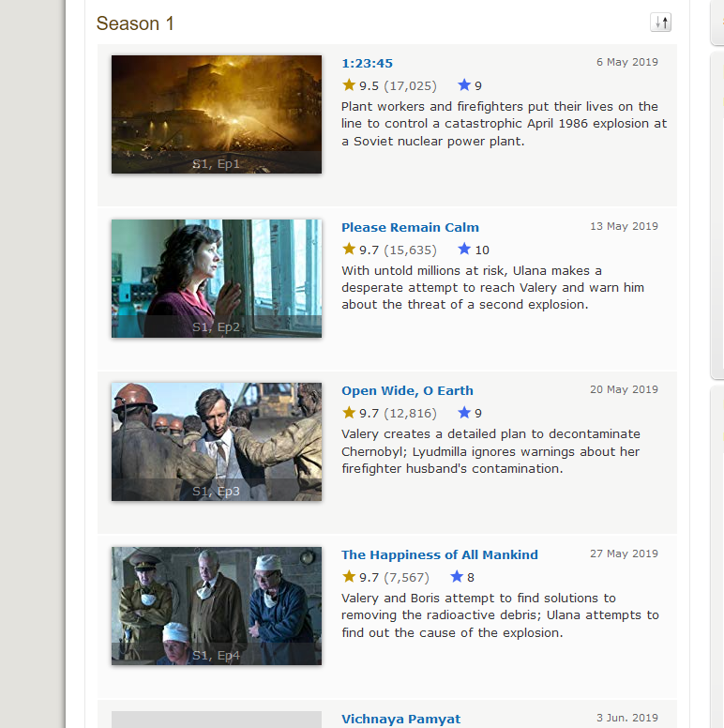Click the 'Plant workers and firefighters' synopsis
Image resolution: width=724 pixels, height=728 pixels.
tap(504, 124)
